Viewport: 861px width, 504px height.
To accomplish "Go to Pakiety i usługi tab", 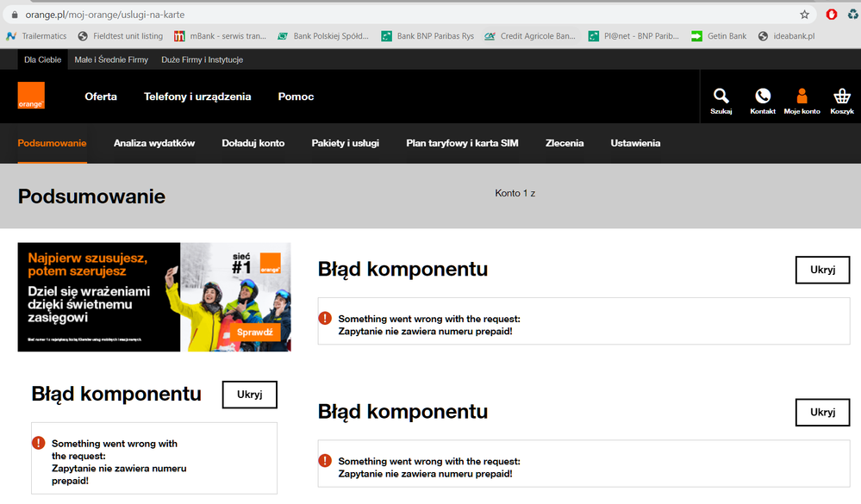I will tap(346, 143).
